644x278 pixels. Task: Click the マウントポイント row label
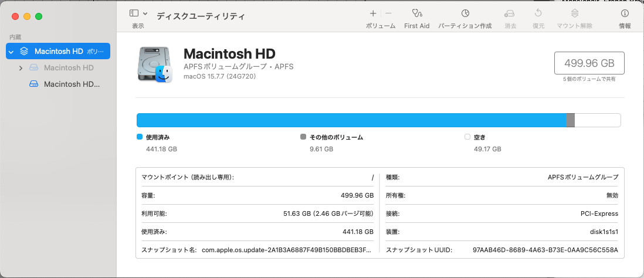(x=188, y=177)
